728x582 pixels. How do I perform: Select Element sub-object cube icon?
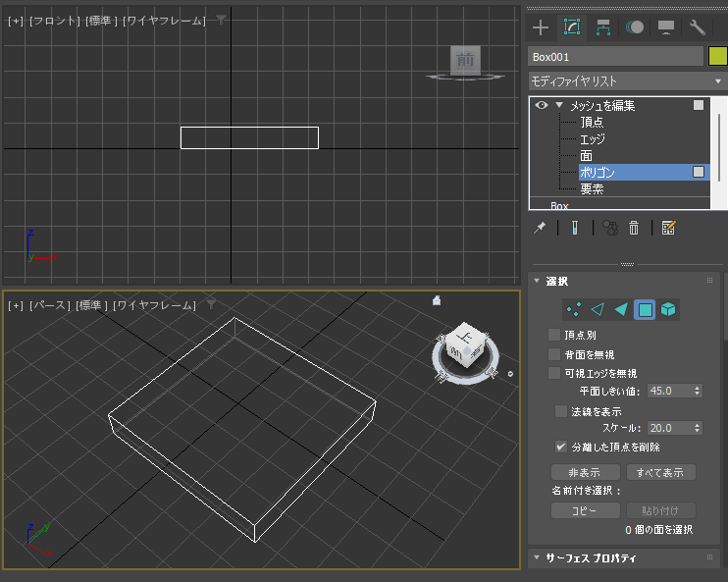(x=668, y=309)
